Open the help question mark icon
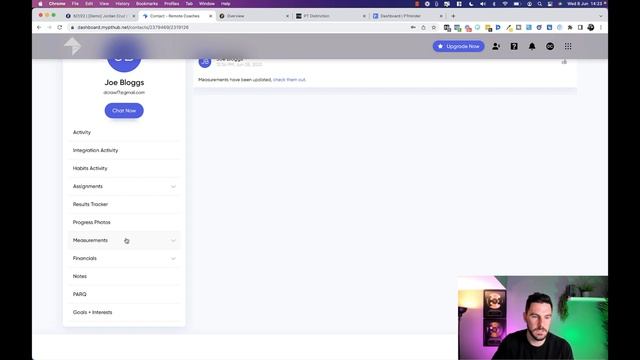The height and width of the screenshot is (360, 640). coord(514,47)
